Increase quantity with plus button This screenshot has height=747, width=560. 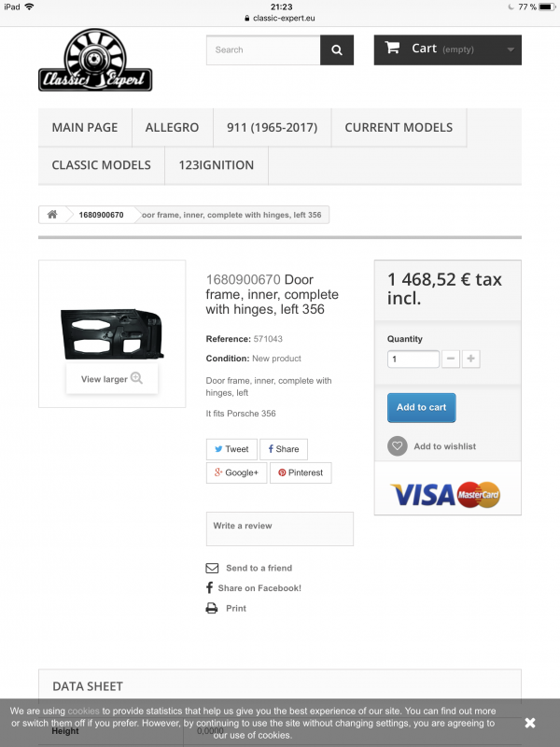[471, 359]
